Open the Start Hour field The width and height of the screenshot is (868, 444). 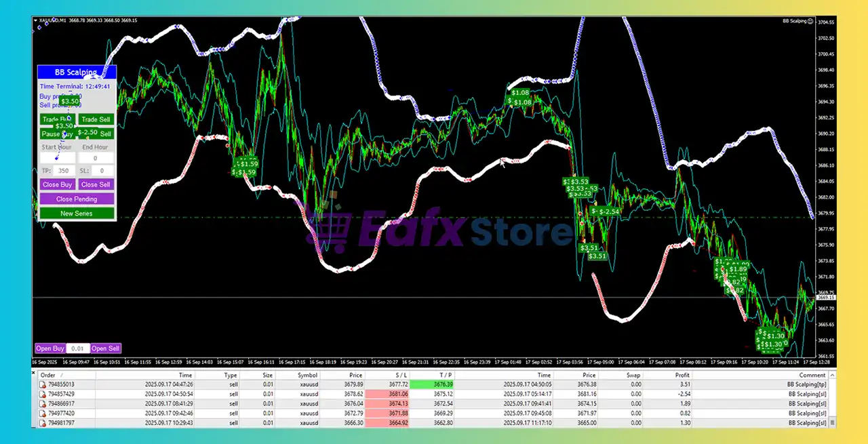click(x=57, y=157)
